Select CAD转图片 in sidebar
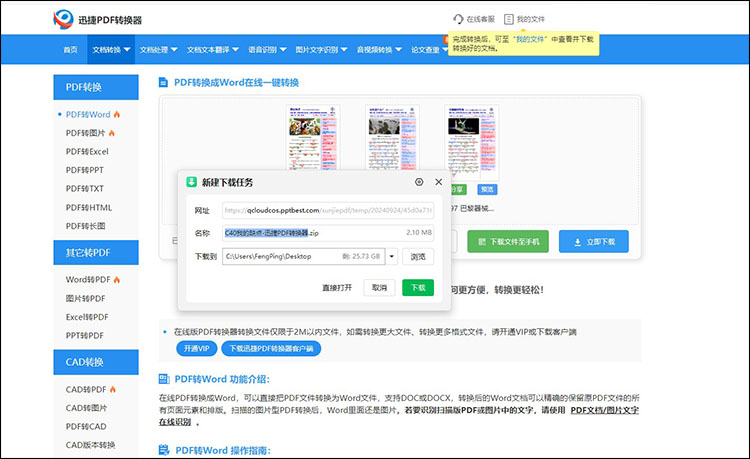Screen dimensions: 750x459 pos(86,408)
